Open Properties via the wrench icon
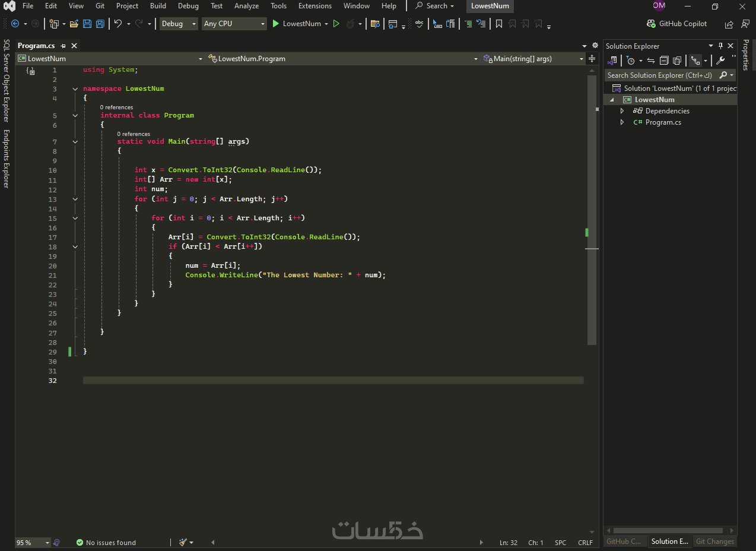The width and height of the screenshot is (756, 551). coord(720,61)
